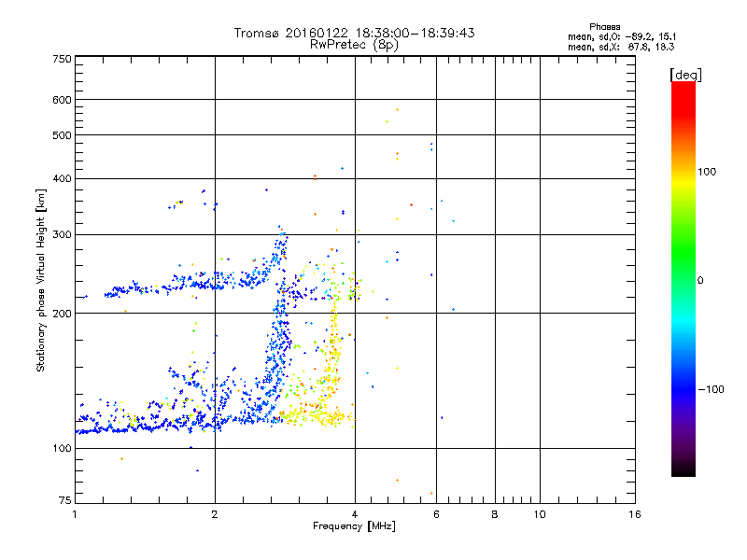Click the subtitle 'RwPretec (8p)'
Screen dimensions: 747x560
pos(354,45)
